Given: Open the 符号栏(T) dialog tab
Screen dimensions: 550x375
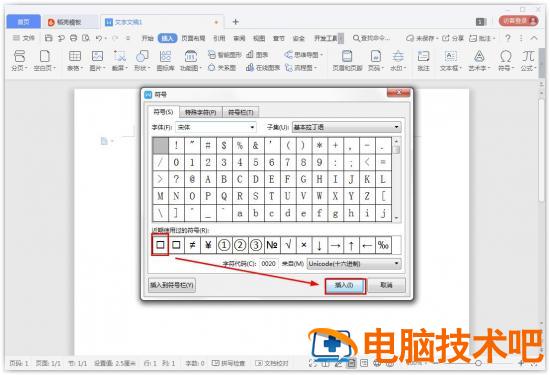Looking at the screenshot, I should (241, 112).
